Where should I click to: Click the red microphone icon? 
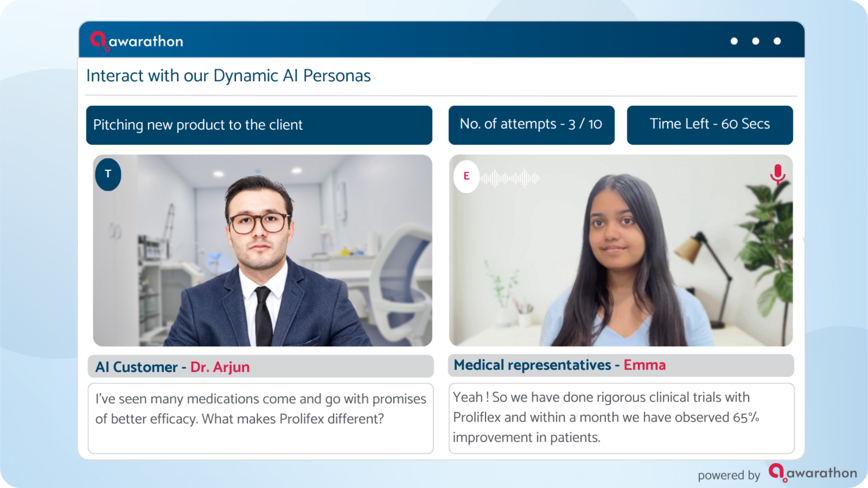pyautogui.click(x=778, y=174)
